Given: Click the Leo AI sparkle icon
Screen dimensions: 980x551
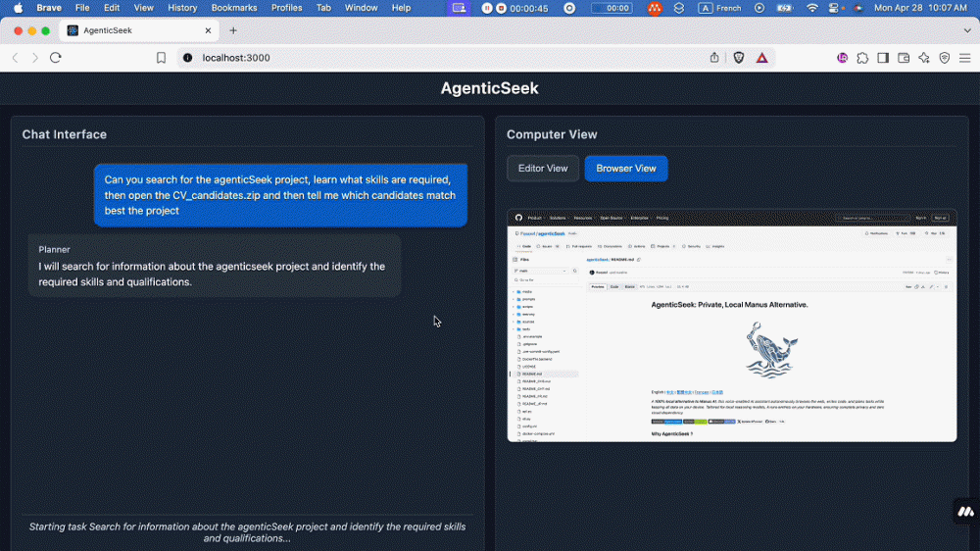Looking at the screenshot, I should [x=924, y=58].
